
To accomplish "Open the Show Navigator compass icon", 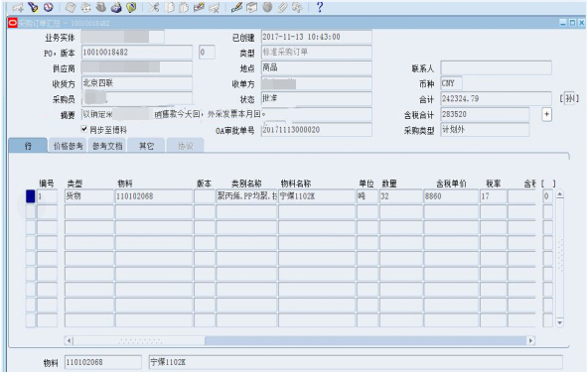I will (x=48, y=7).
